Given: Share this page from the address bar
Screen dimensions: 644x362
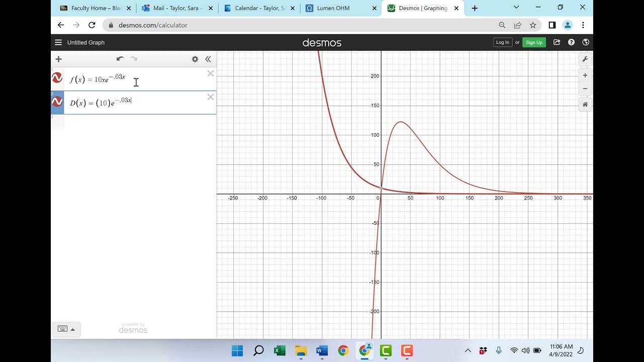Looking at the screenshot, I should click(517, 25).
